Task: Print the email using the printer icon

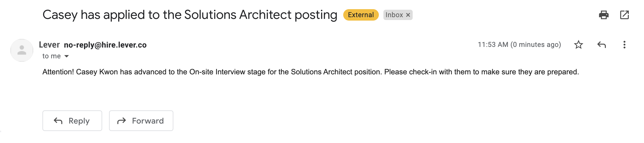Action: [x=604, y=15]
